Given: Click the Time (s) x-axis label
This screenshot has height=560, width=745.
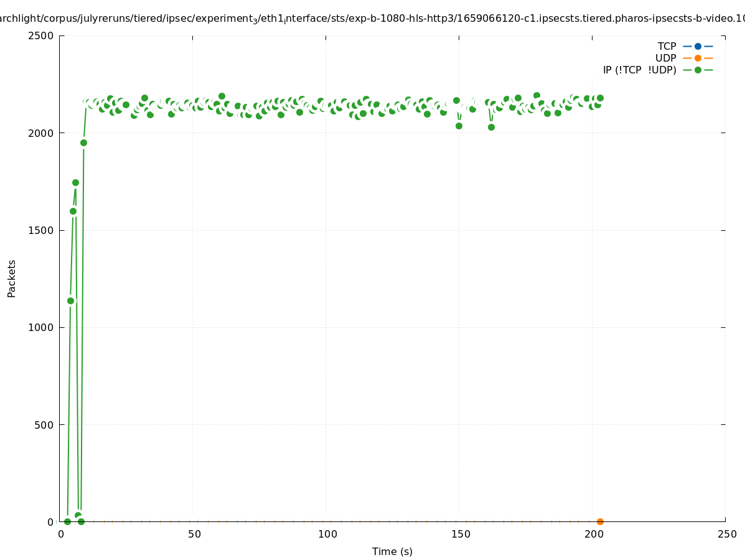Looking at the screenshot, I should 392,551.
